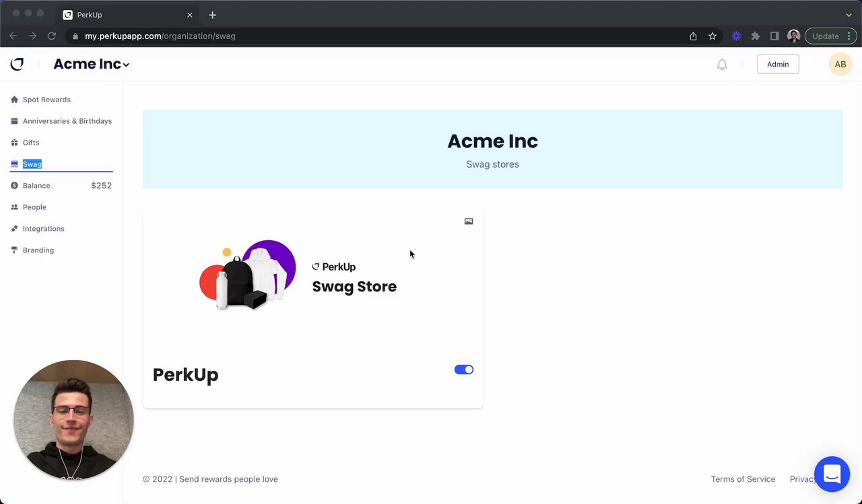Click the browser back arrow
This screenshot has width=862, height=504.
(13, 36)
